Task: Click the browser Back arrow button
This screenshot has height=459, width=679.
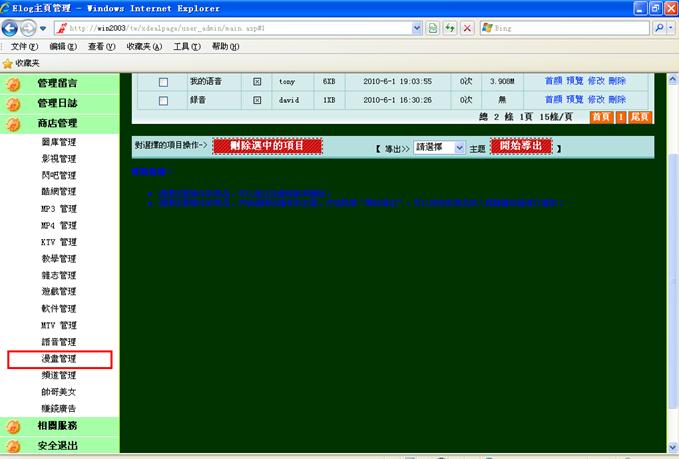Action: tap(12, 28)
